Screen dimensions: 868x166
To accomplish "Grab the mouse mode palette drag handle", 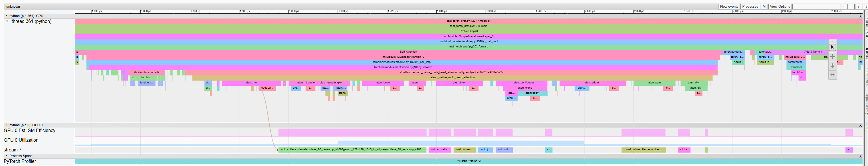I will click(832, 41).
